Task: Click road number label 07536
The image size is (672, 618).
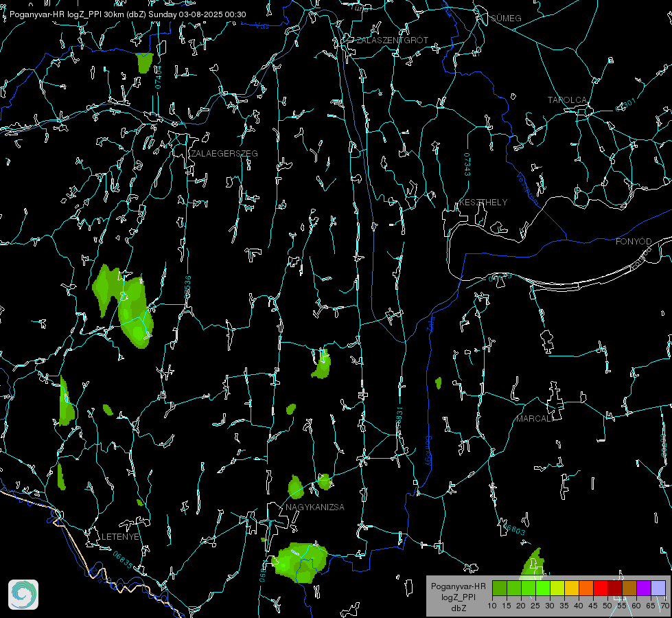Action: click(187, 287)
